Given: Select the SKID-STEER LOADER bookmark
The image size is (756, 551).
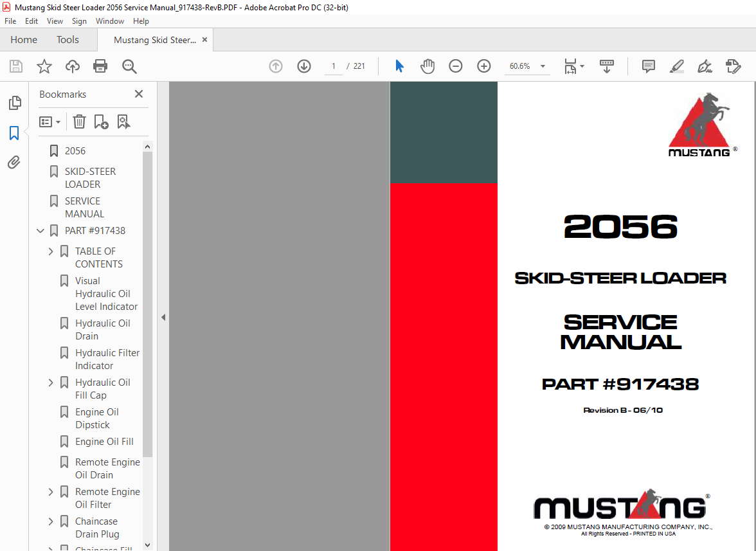Looking at the screenshot, I should [90, 178].
